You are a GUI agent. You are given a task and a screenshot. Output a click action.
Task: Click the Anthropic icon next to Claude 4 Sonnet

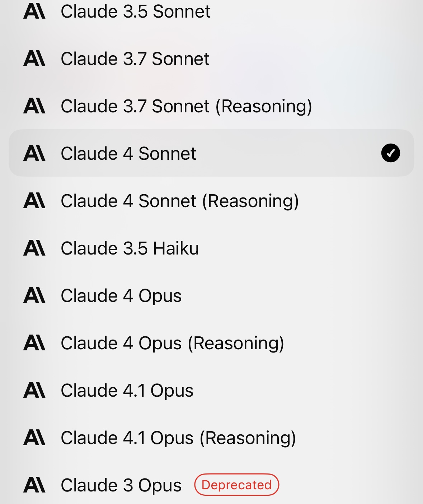(34, 153)
